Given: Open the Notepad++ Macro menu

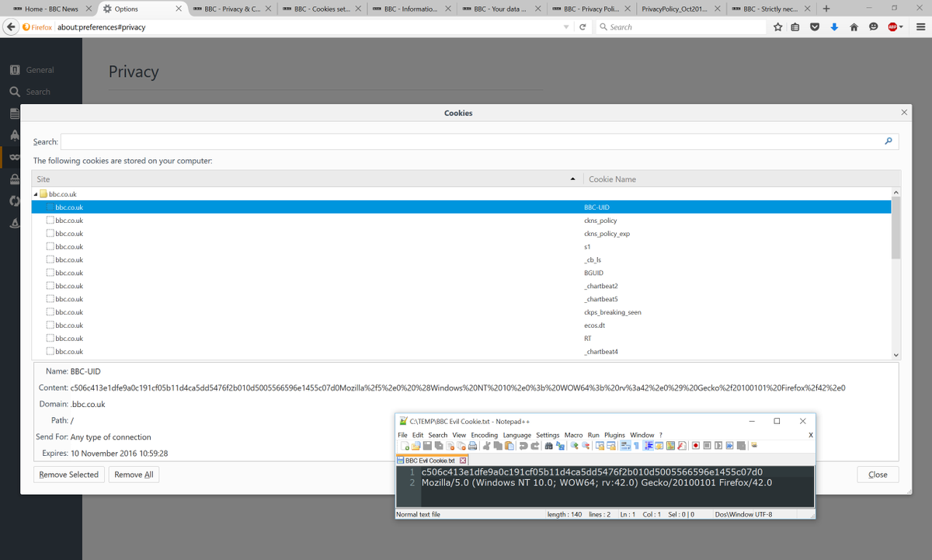Looking at the screenshot, I should point(573,435).
